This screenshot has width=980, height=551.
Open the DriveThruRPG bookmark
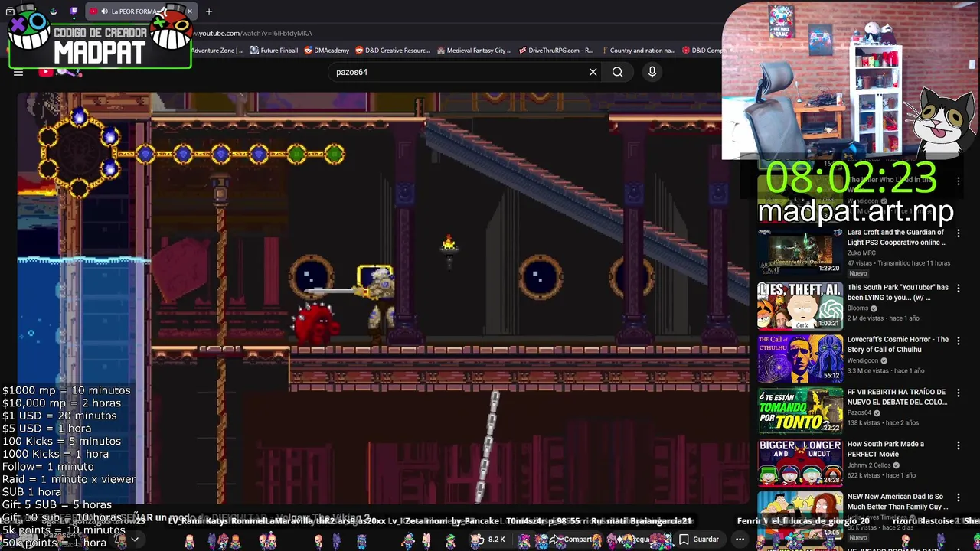(x=556, y=51)
